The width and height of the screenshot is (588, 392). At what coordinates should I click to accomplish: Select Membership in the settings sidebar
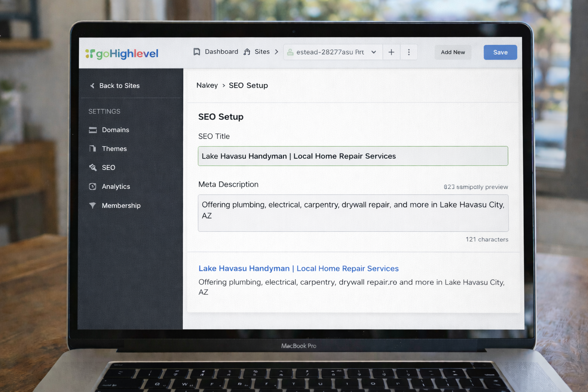[121, 206]
